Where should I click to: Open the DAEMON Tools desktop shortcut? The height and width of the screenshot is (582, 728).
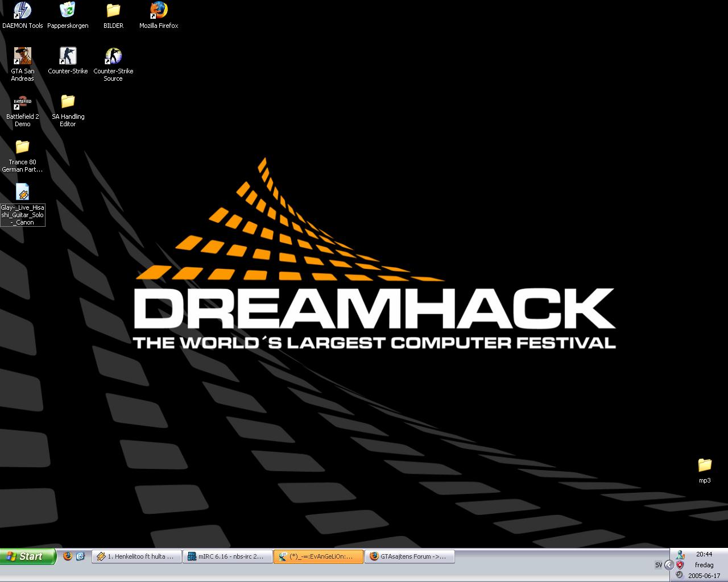coord(22,15)
